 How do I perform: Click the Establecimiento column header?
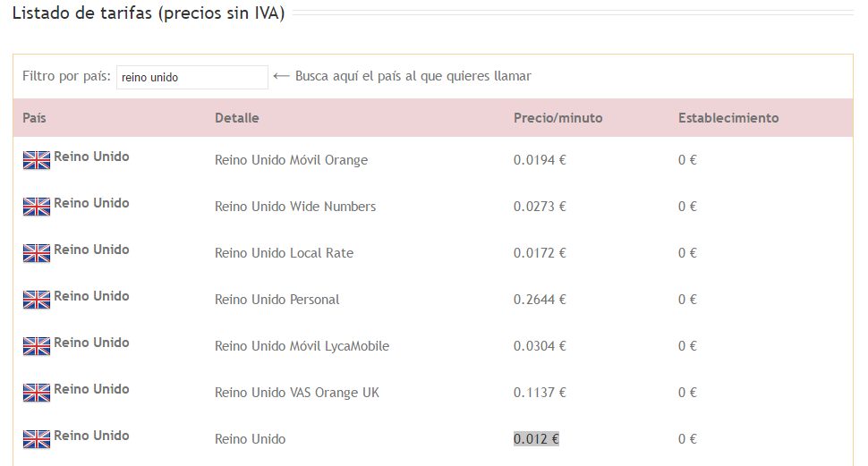(x=728, y=118)
